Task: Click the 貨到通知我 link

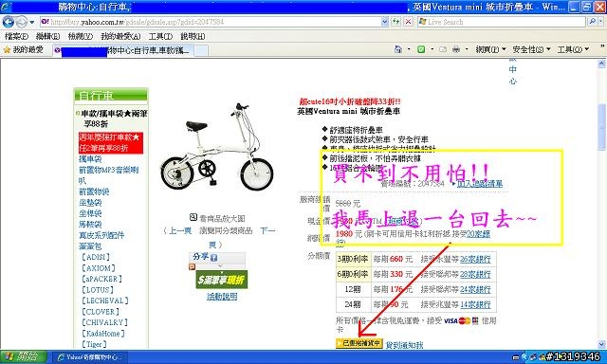Action: click(x=405, y=345)
